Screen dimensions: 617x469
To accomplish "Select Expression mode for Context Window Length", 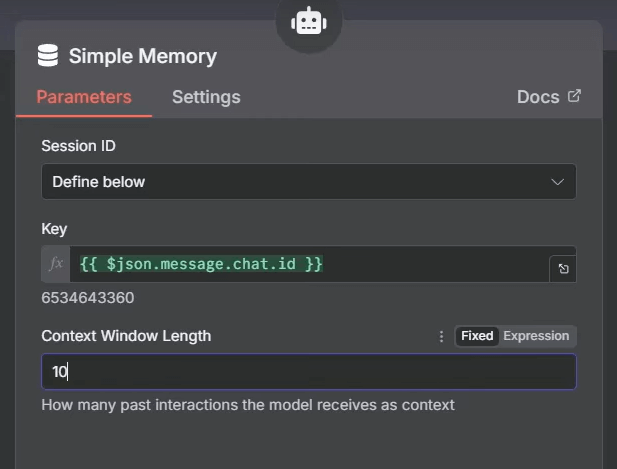I will click(536, 336).
